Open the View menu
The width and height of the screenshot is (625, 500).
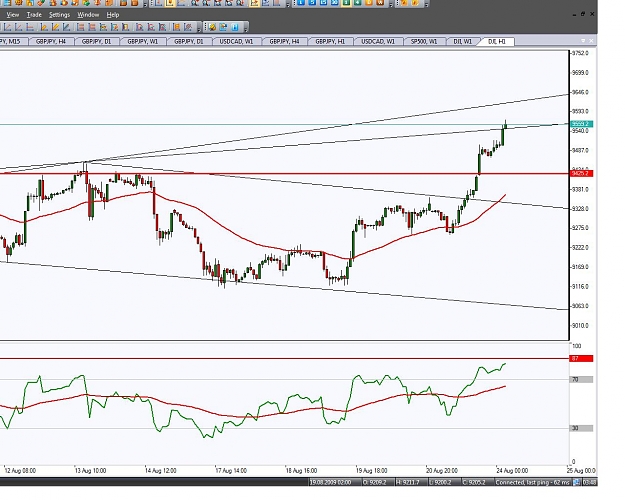pos(13,15)
